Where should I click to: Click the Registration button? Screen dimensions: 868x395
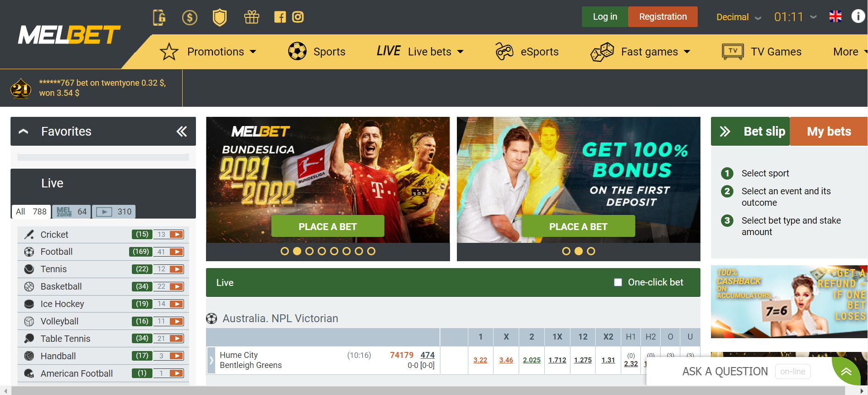click(663, 16)
